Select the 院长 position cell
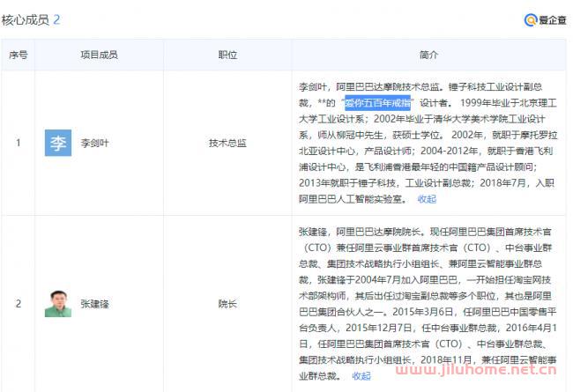573x392 pixels. [227, 303]
